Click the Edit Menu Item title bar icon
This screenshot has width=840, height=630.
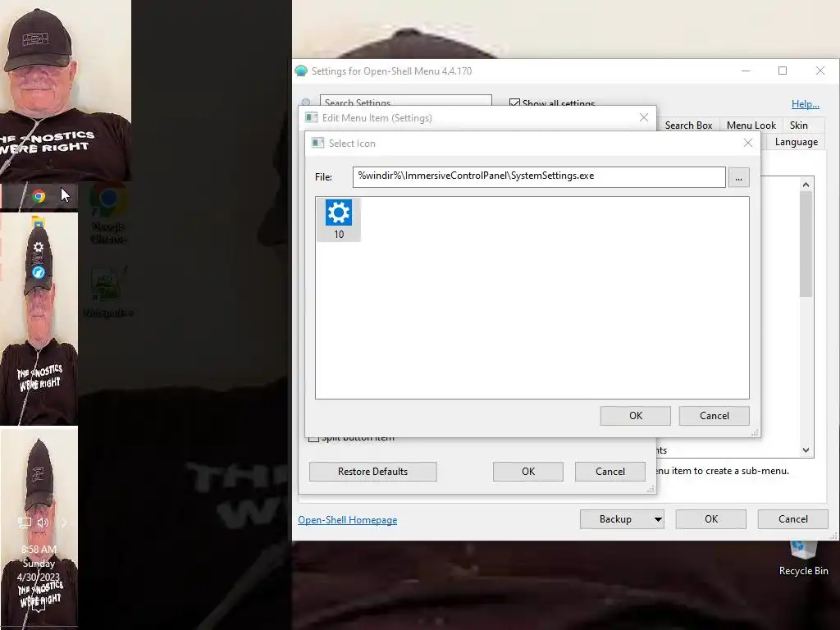[311, 117]
